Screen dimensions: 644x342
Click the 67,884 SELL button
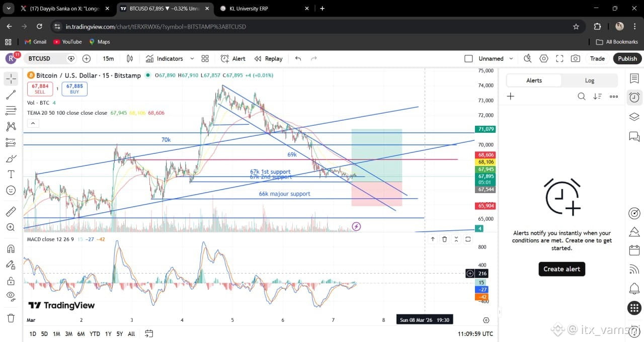(x=40, y=89)
